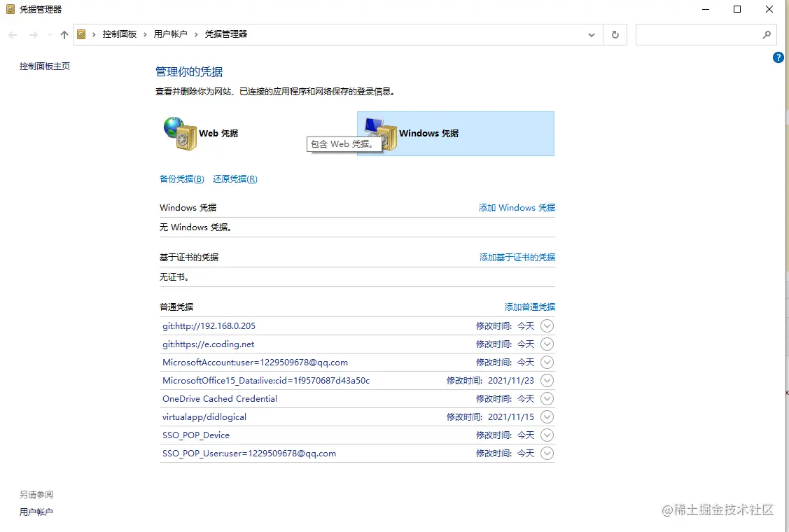Click the 2021/11/15 modified date
789x532 pixels.
tap(511, 416)
